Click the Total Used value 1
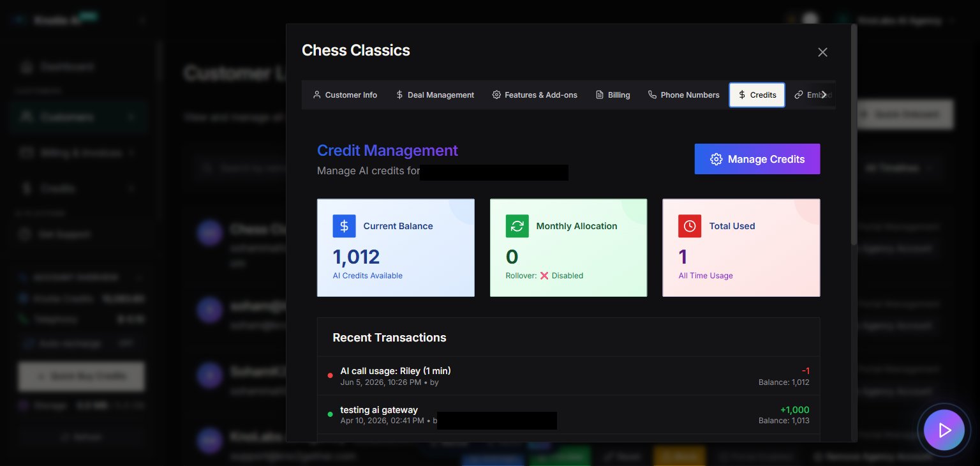 tap(683, 257)
